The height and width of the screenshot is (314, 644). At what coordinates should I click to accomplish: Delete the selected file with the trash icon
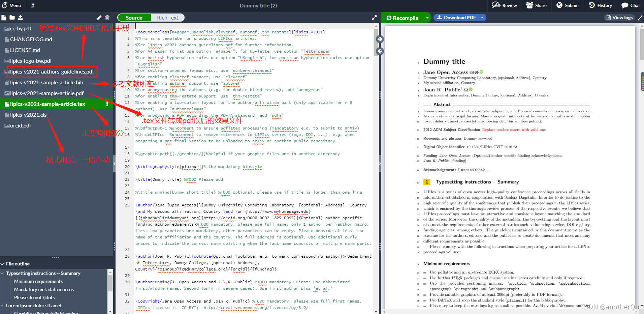[x=107, y=18]
